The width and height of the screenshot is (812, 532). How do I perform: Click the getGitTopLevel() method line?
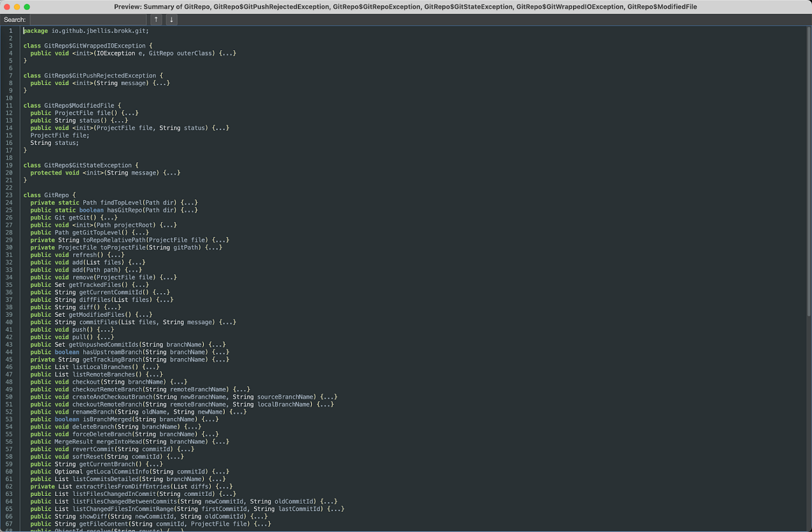(90, 233)
